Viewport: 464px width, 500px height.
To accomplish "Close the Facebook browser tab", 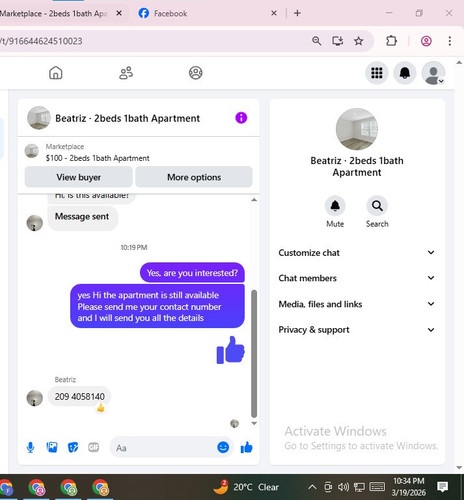I will coord(274,13).
